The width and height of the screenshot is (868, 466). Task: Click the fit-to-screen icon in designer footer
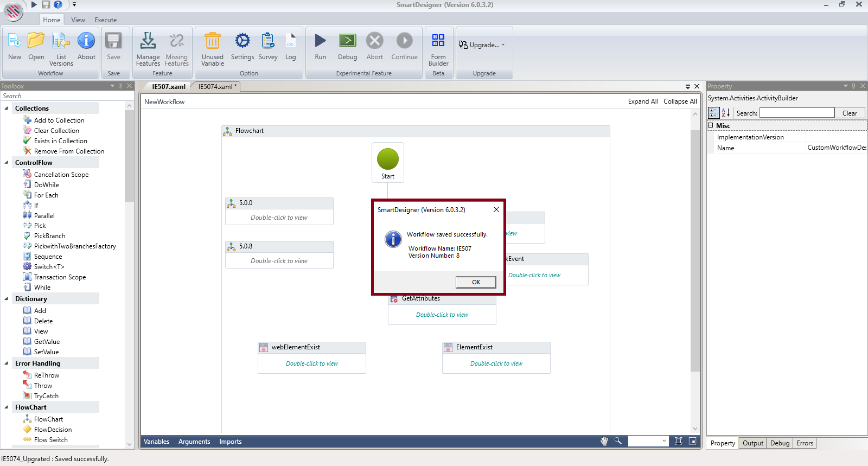(x=678, y=441)
